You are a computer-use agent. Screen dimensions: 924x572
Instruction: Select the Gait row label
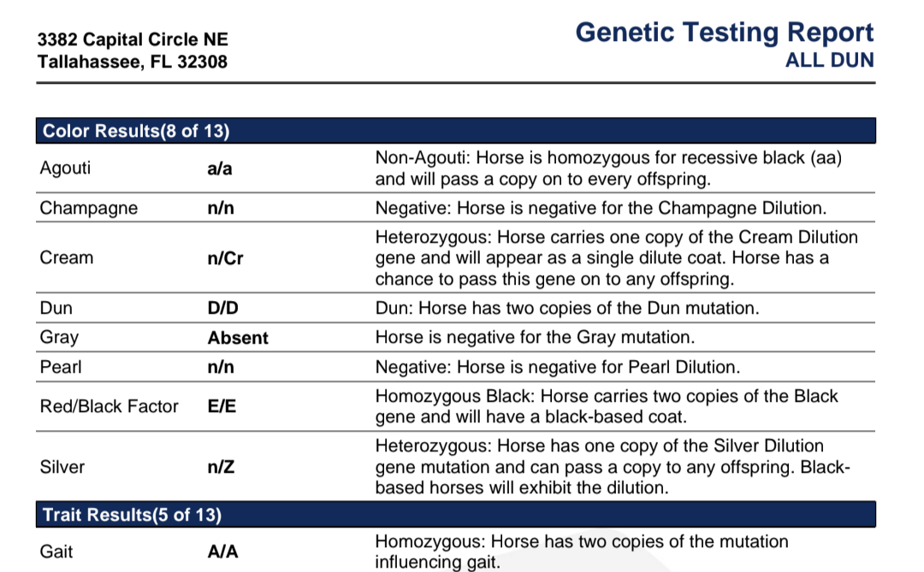coord(56,551)
